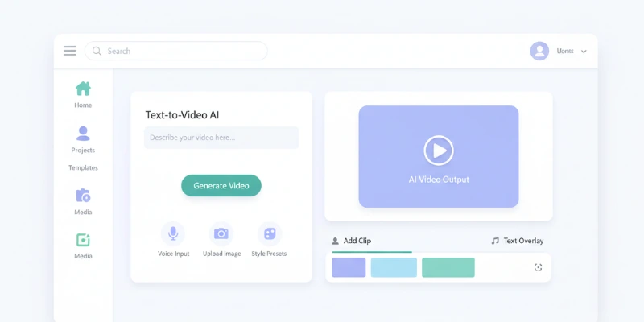Switch to the Add Clip tab
Screen dimensions: 644x322
(352, 241)
